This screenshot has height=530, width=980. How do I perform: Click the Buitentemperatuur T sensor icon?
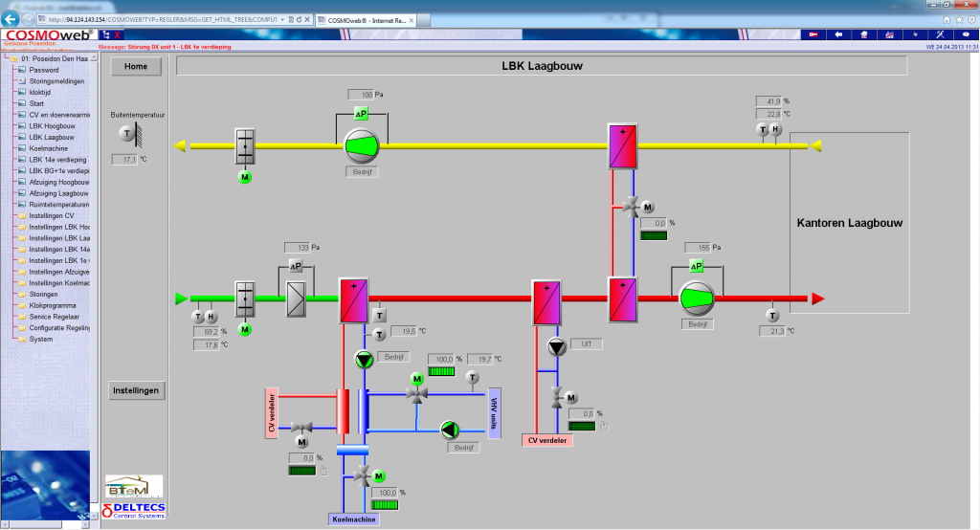click(x=127, y=133)
